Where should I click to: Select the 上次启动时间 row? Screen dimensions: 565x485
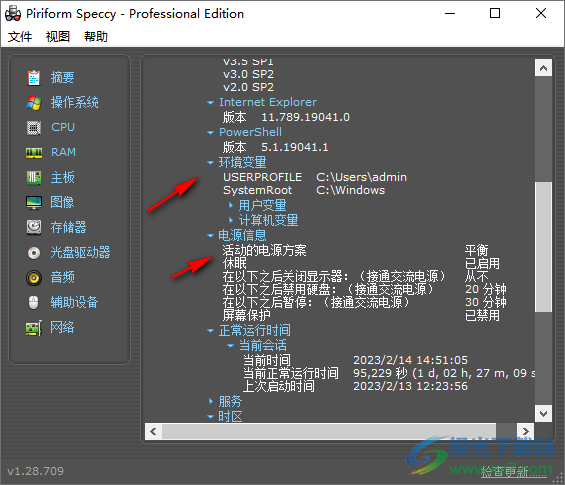coord(355,386)
